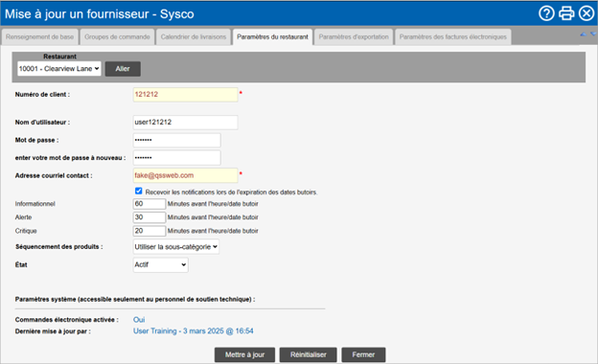
Task: Edit the Adresse courriel contact field
Action: tap(185, 175)
